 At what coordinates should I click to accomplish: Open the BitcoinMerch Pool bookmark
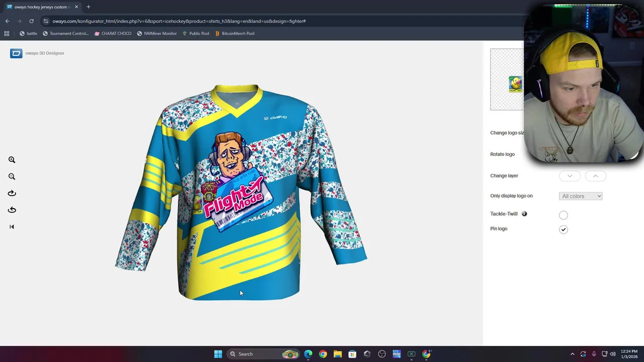click(x=234, y=33)
